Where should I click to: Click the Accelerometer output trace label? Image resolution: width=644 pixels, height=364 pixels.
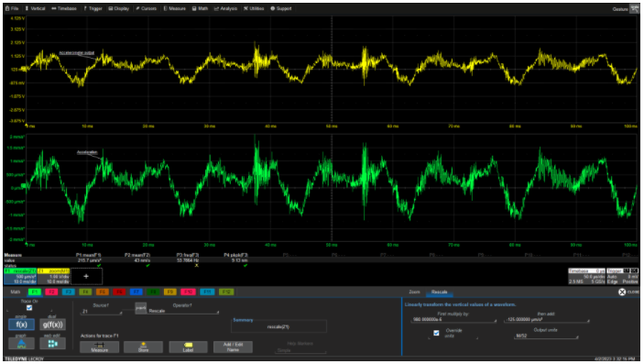(x=77, y=53)
